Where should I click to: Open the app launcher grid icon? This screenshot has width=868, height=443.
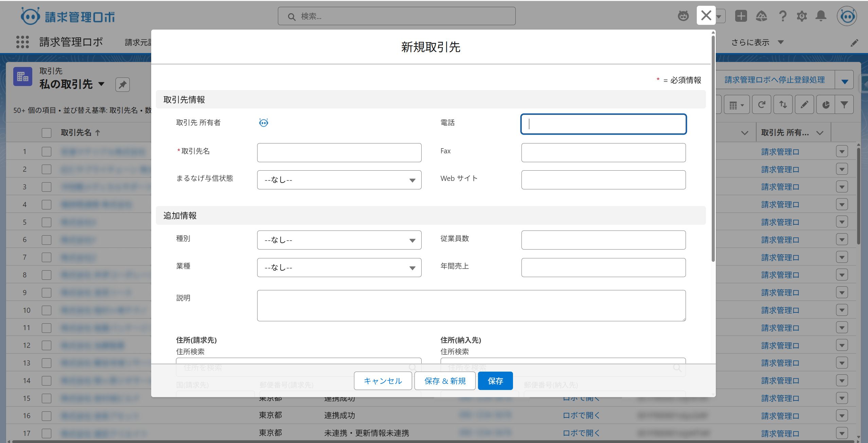pos(22,42)
